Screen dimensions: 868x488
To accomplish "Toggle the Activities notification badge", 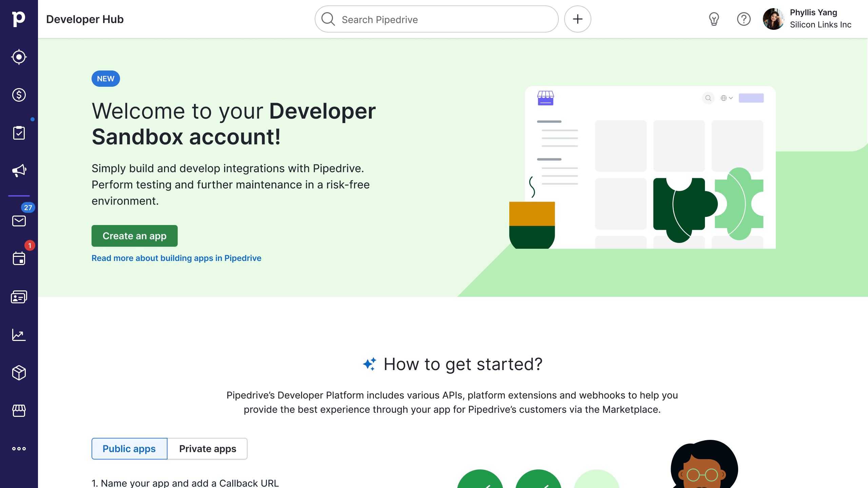I will [29, 245].
